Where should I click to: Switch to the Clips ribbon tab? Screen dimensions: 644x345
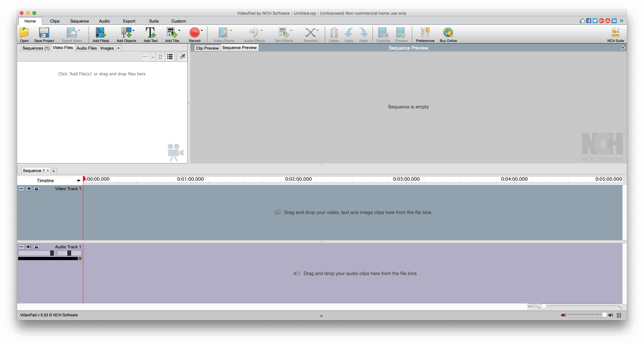(55, 21)
